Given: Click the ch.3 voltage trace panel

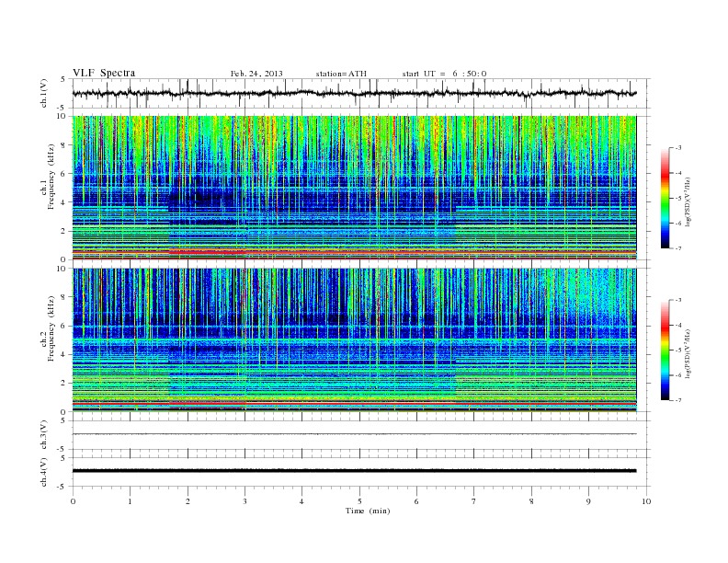Looking at the screenshot, I should (361, 434).
